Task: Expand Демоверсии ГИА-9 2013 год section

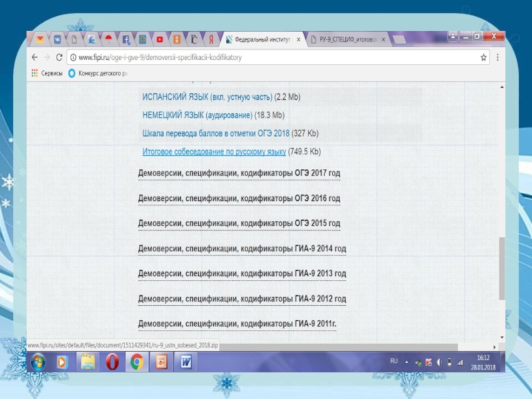Action: pyautogui.click(x=242, y=273)
